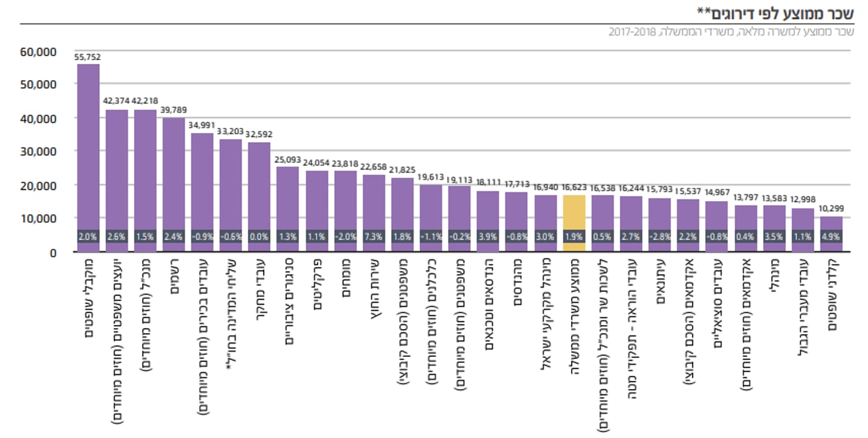Click the value label '16,940'
Screen dimensions: 868x438
pos(546,187)
